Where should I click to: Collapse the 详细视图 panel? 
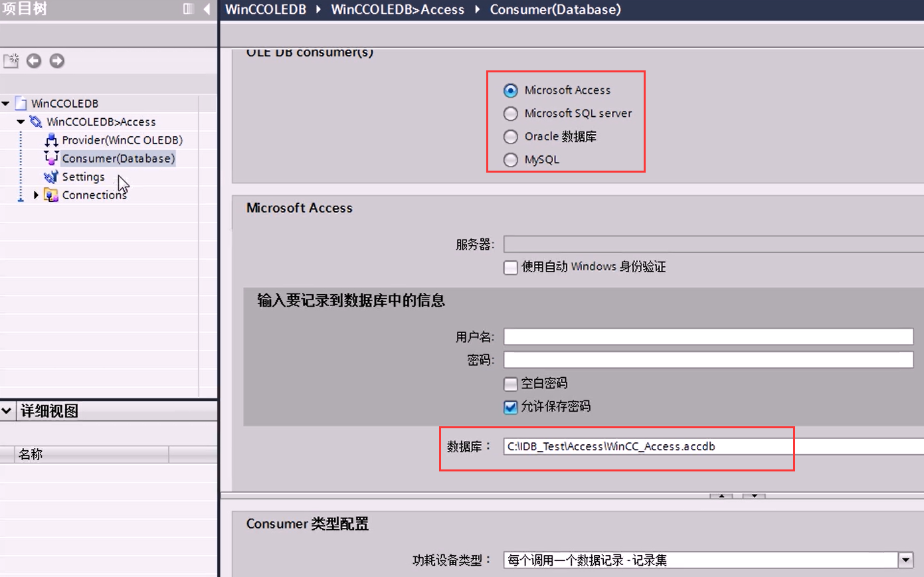click(x=7, y=411)
